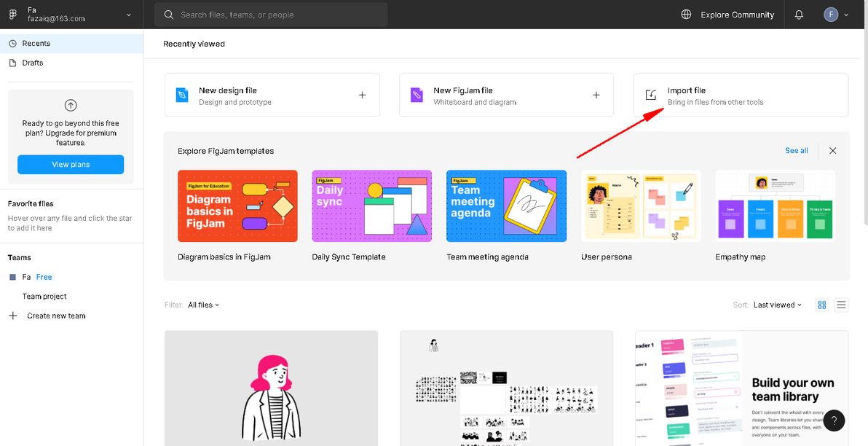Viewport: 868px width, 446px height.
Task: Open Drafts in the sidebar
Action: [33, 63]
